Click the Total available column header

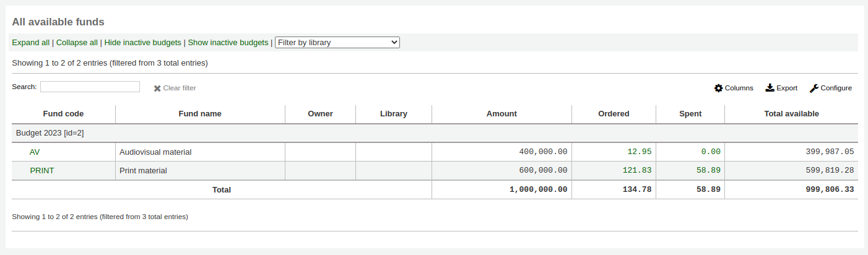(791, 114)
